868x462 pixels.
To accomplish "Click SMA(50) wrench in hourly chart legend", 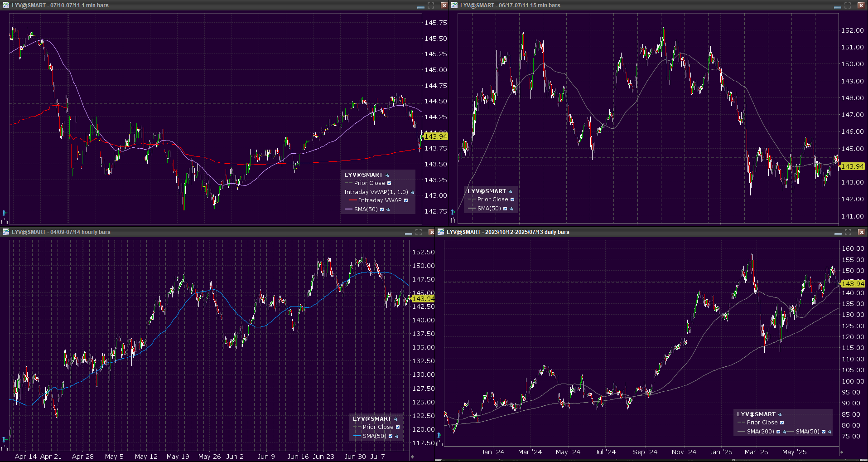I will pyautogui.click(x=397, y=436).
